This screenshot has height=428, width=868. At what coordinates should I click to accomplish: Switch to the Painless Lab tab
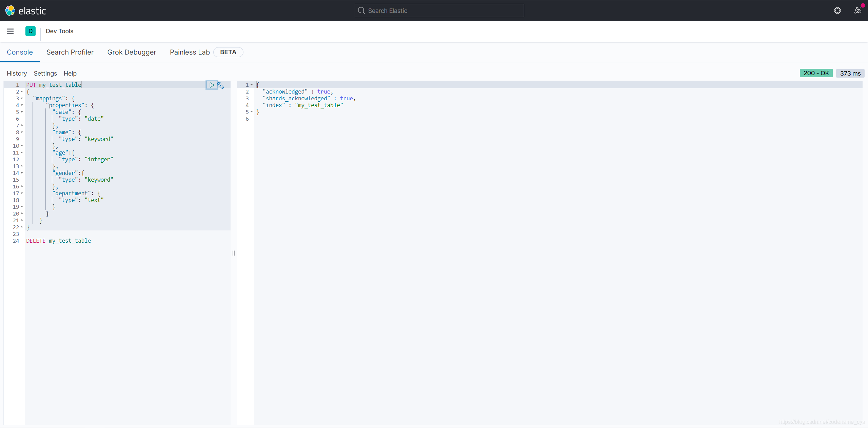(190, 52)
